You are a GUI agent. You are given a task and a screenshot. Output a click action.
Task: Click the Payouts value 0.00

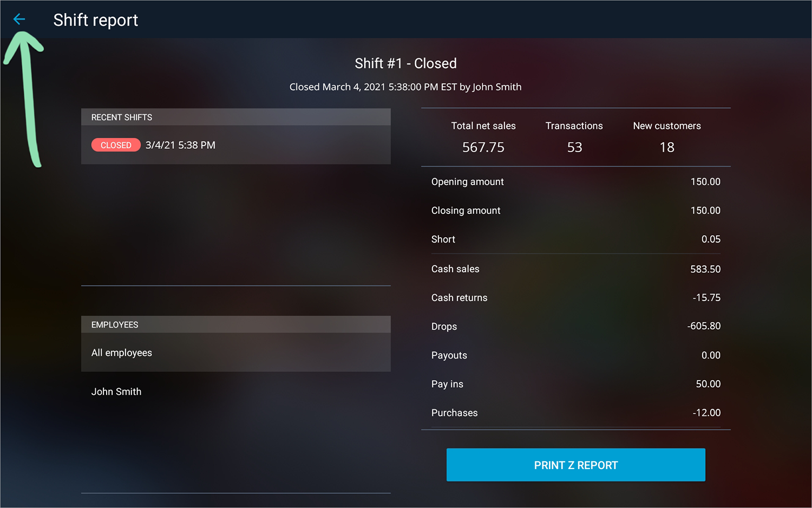coord(711,355)
